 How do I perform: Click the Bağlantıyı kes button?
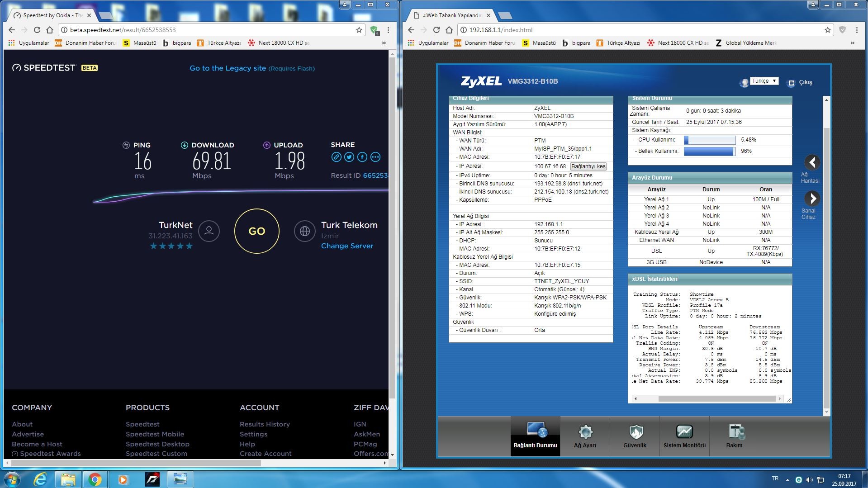[588, 166]
